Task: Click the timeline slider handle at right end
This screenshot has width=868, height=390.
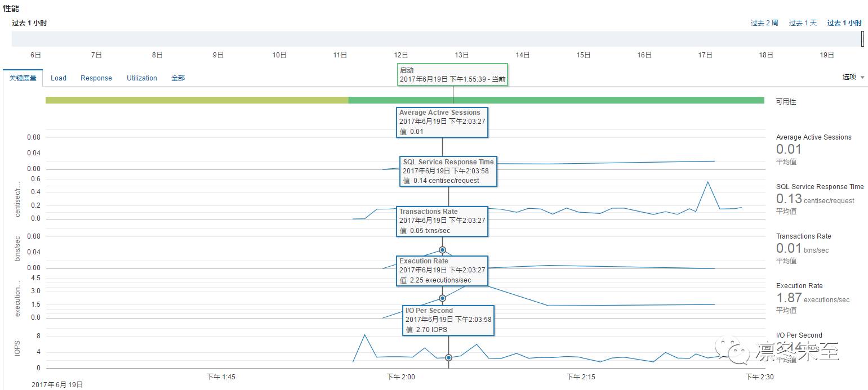Action: 862,39
